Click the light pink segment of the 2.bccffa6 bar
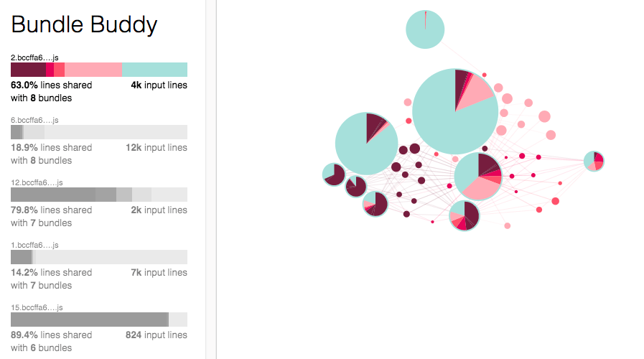Image resolution: width=644 pixels, height=359 pixels. pyautogui.click(x=93, y=70)
